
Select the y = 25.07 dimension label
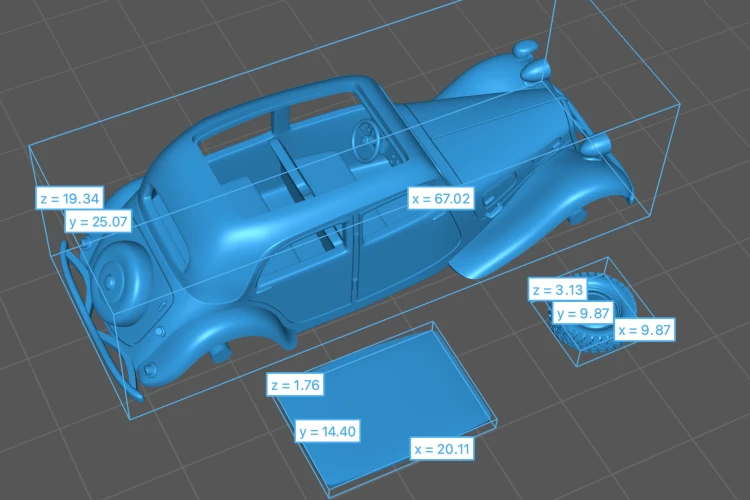click(x=98, y=222)
